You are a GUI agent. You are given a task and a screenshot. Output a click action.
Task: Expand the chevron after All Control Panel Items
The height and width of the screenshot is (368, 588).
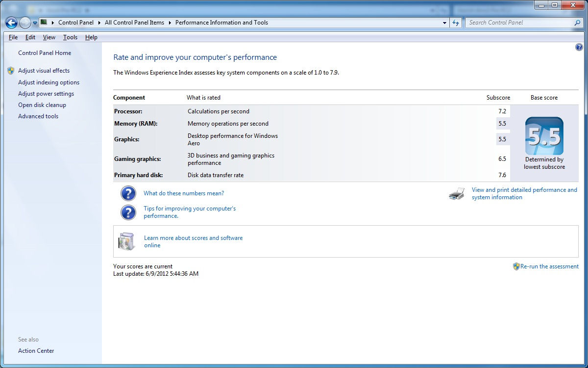click(170, 23)
